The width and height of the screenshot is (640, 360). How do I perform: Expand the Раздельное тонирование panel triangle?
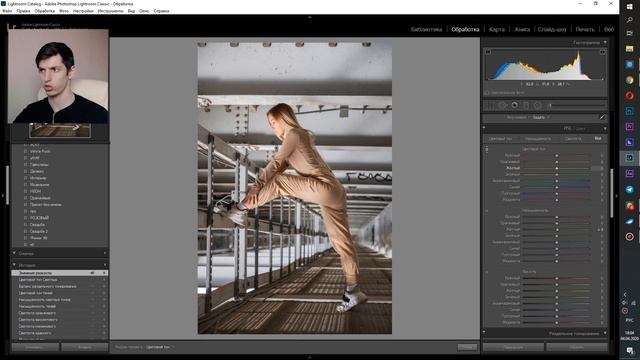click(605, 333)
